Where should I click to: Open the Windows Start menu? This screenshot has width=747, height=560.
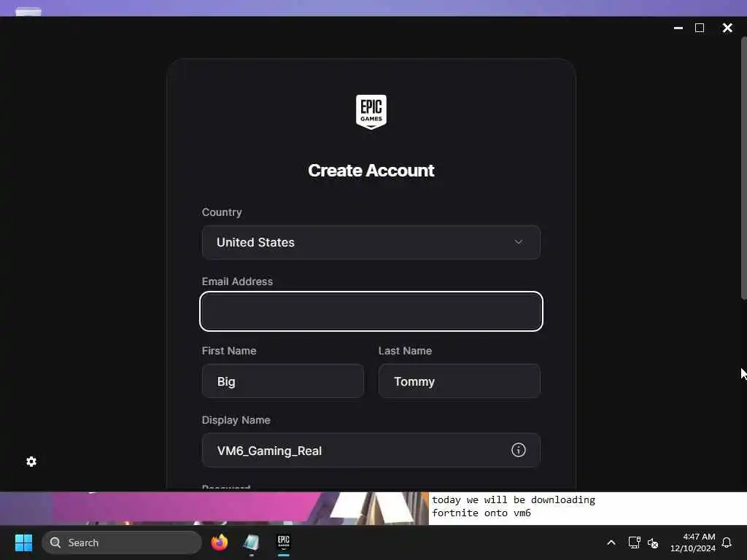pos(23,542)
